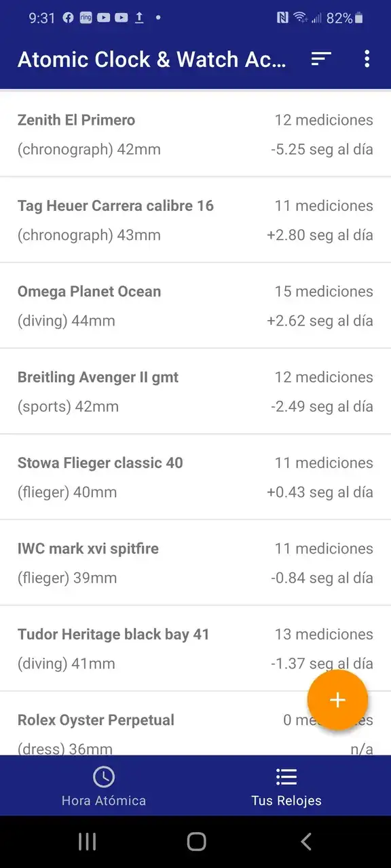
Task: Open the Breitling Avenger II gmt entry
Action: [195, 392]
